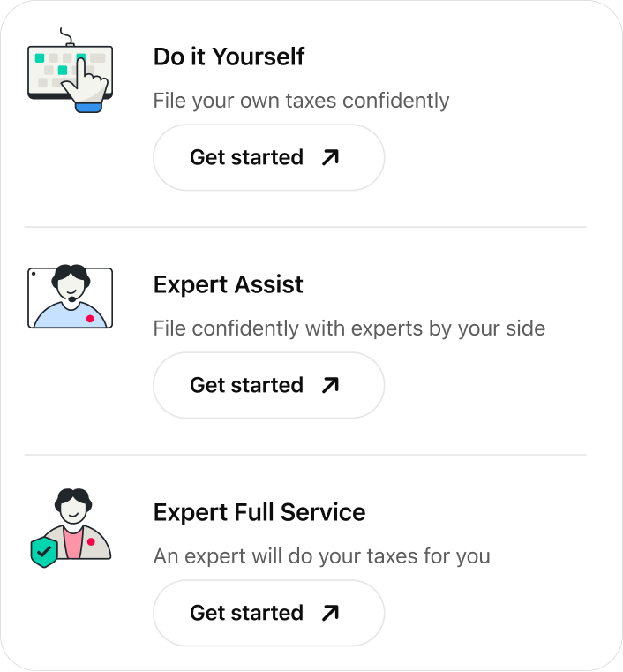Click "File your own taxes confidently" text
The width and height of the screenshot is (623, 672).
click(301, 101)
